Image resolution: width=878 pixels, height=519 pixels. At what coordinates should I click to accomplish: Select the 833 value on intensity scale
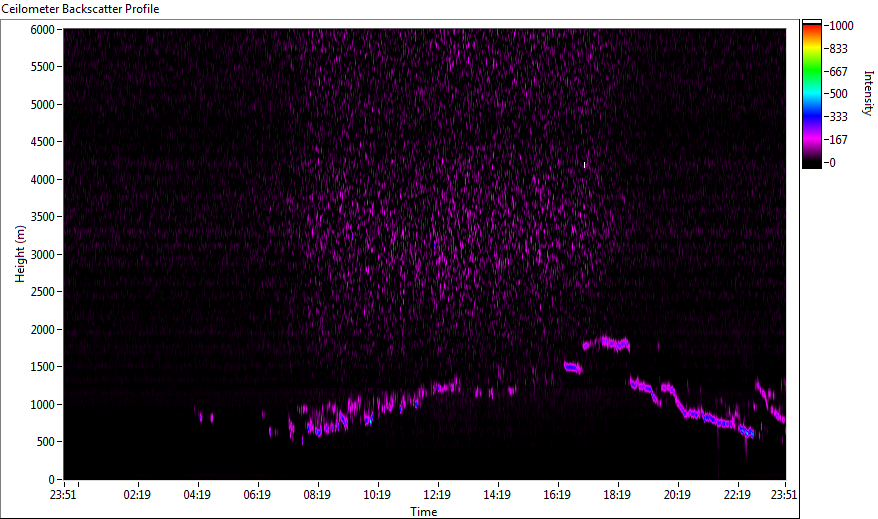(838, 49)
